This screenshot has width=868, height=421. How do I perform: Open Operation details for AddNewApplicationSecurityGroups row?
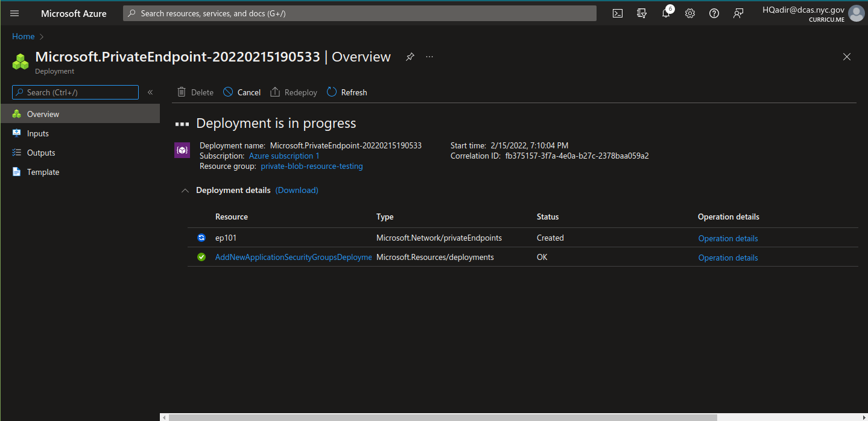(728, 258)
